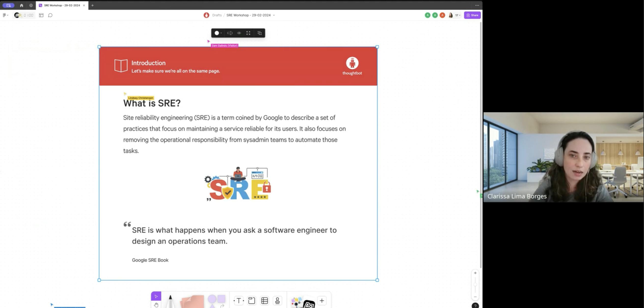The width and height of the screenshot is (644, 308).
Task: Click the profile photo avatar
Action: click(x=451, y=15)
